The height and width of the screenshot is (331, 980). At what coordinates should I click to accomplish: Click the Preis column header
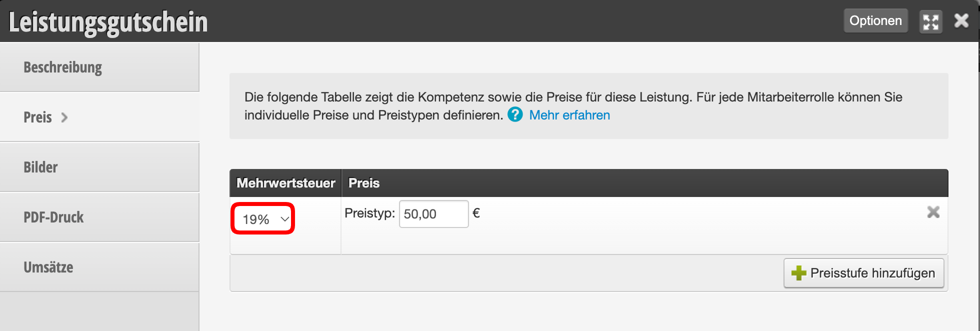click(364, 183)
